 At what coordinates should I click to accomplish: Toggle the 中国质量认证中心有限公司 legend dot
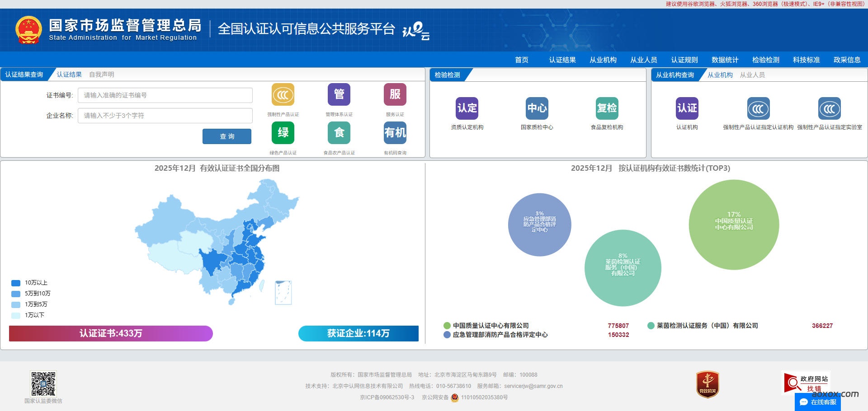(448, 325)
